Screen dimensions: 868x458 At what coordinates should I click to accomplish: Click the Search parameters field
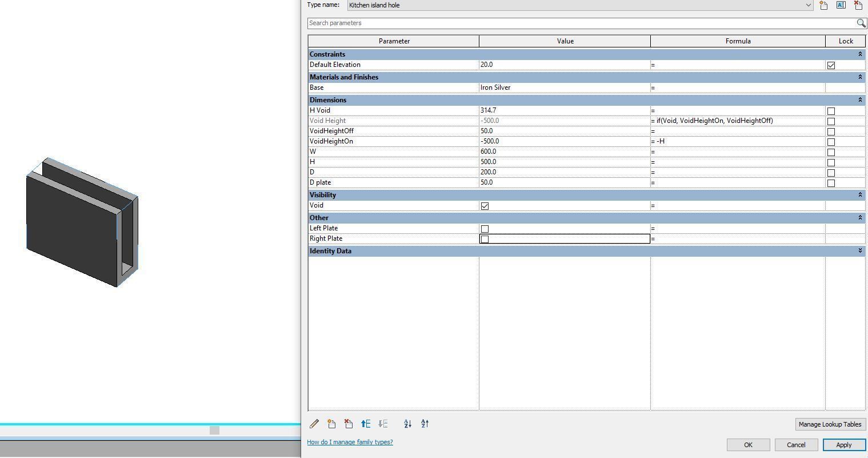coord(582,23)
